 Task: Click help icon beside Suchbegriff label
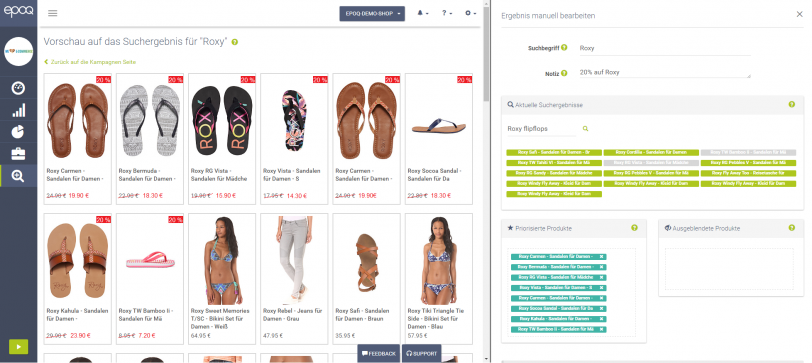click(564, 47)
